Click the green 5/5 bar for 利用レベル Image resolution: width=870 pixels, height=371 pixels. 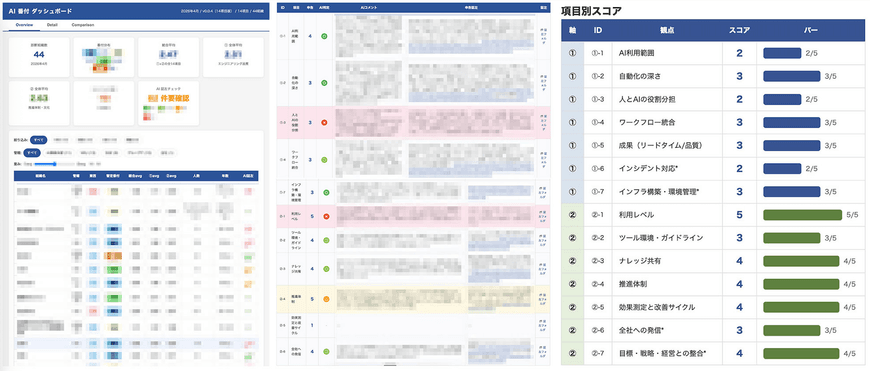[x=802, y=215]
